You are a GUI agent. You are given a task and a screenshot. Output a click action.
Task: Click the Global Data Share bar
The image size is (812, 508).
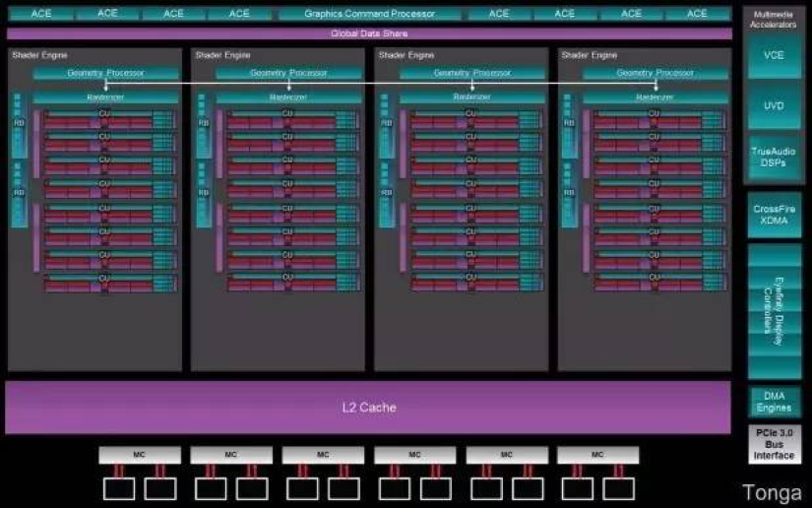coord(369,33)
